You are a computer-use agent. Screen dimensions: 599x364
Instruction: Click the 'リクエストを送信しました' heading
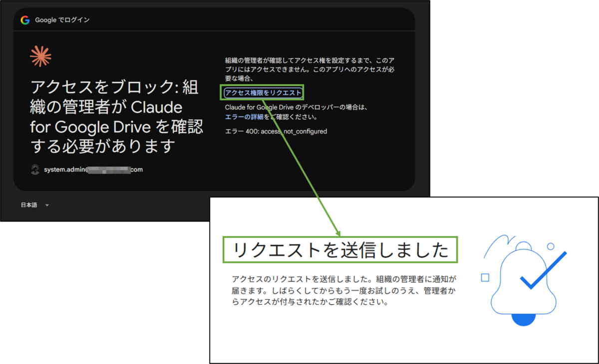click(340, 251)
